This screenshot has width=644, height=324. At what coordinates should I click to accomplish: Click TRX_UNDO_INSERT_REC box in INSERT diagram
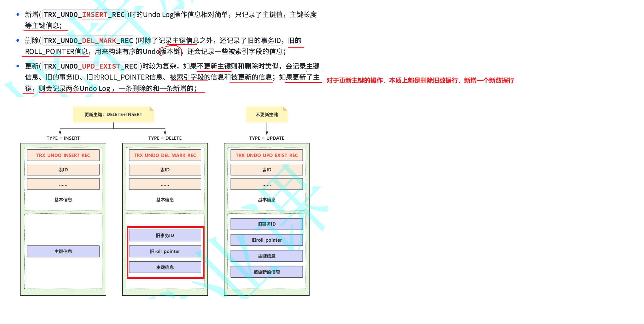click(63, 155)
